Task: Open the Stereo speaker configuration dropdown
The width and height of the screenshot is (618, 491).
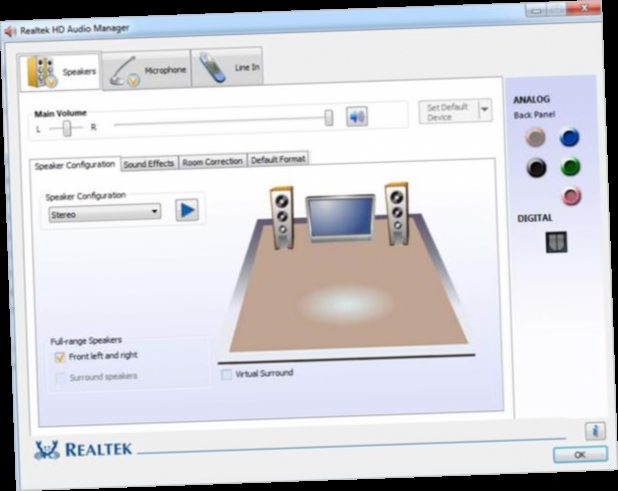Action: (x=104, y=214)
